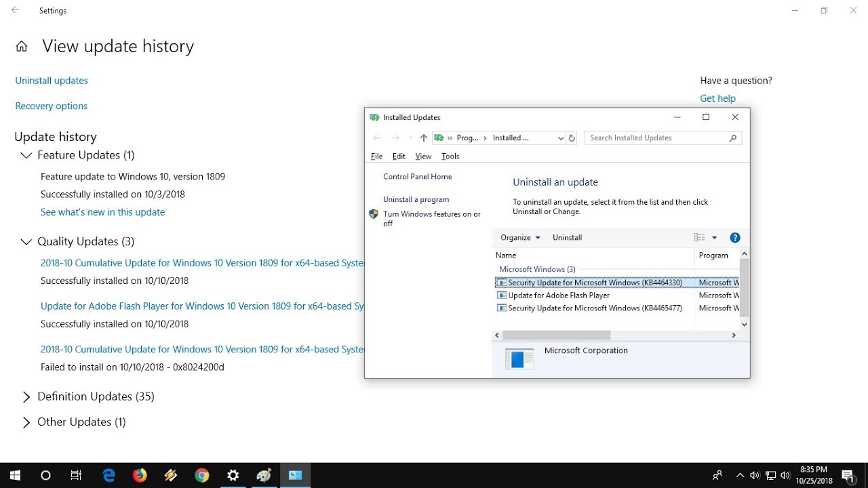Viewport: 868px width, 488px height.
Task: Expand the Other Updates section
Action: pyautogui.click(x=26, y=422)
